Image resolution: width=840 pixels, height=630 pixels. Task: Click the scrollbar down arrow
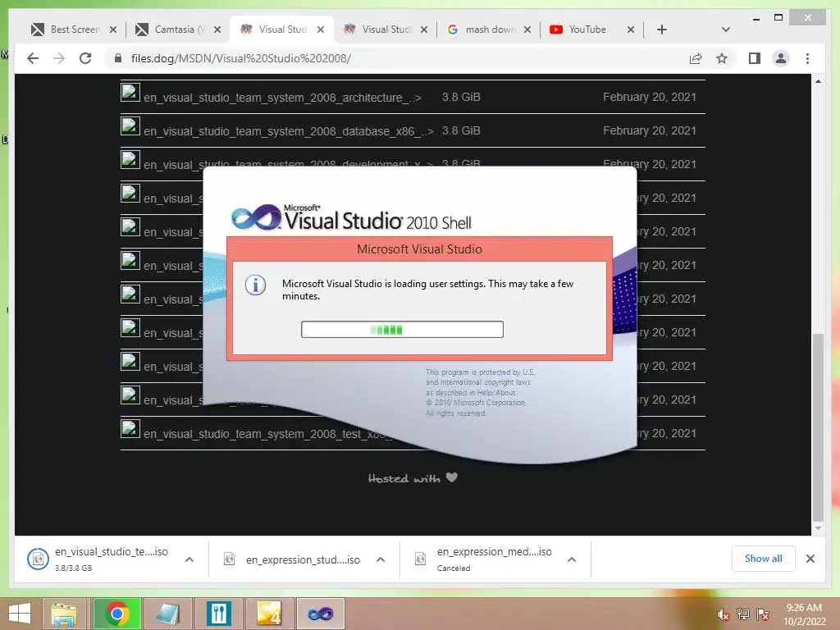pyautogui.click(x=818, y=528)
